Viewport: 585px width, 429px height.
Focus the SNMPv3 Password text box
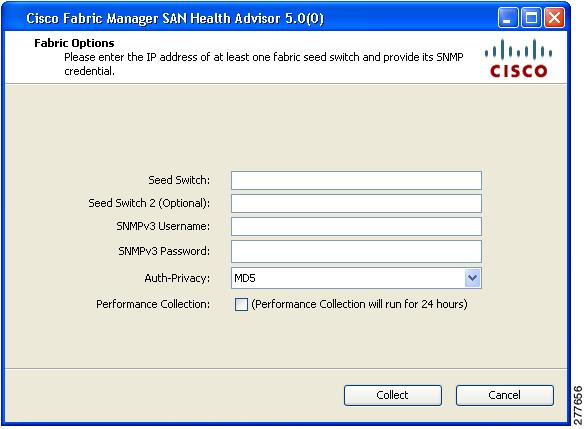(356, 251)
